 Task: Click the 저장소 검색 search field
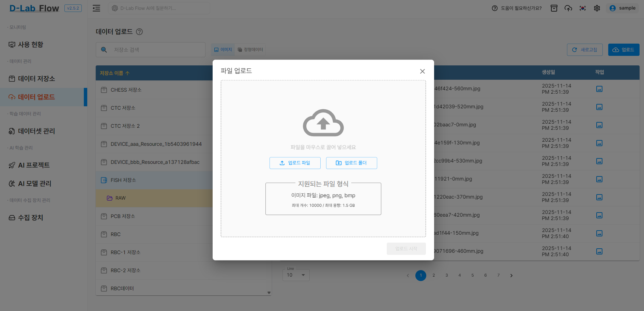tap(151, 50)
